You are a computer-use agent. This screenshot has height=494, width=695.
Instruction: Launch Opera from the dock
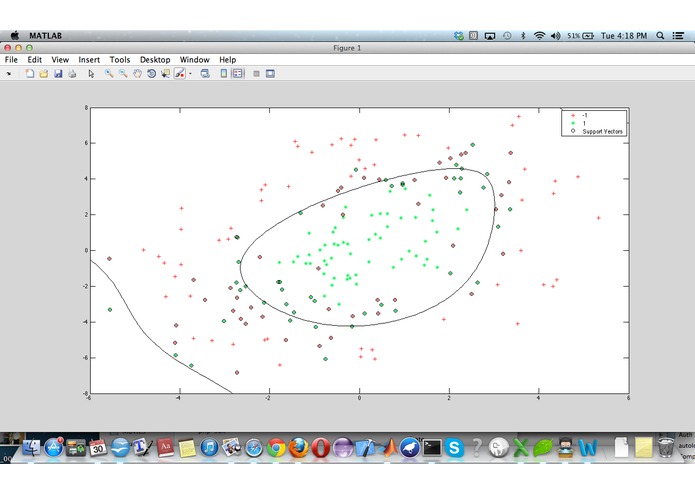click(x=320, y=447)
